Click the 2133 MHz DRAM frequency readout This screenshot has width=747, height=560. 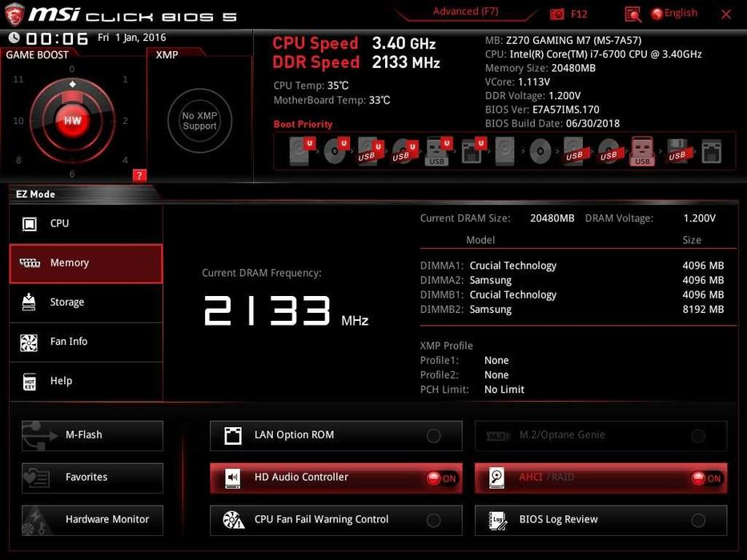(x=286, y=310)
